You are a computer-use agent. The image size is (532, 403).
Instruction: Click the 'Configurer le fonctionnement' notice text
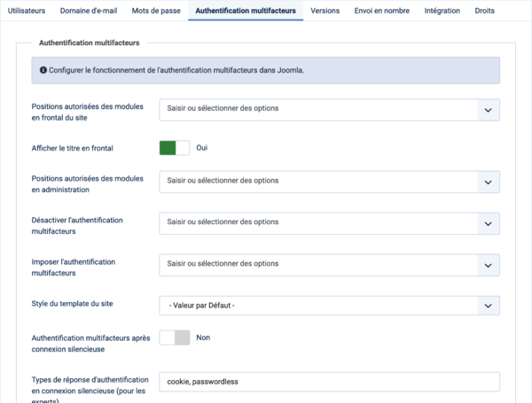click(176, 70)
